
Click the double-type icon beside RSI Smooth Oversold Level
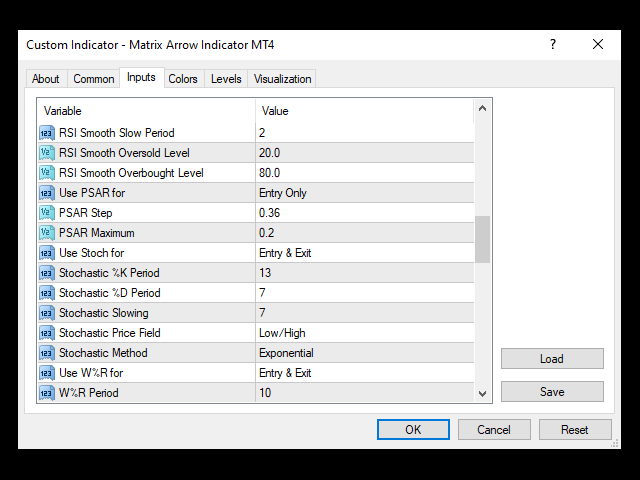point(47,153)
